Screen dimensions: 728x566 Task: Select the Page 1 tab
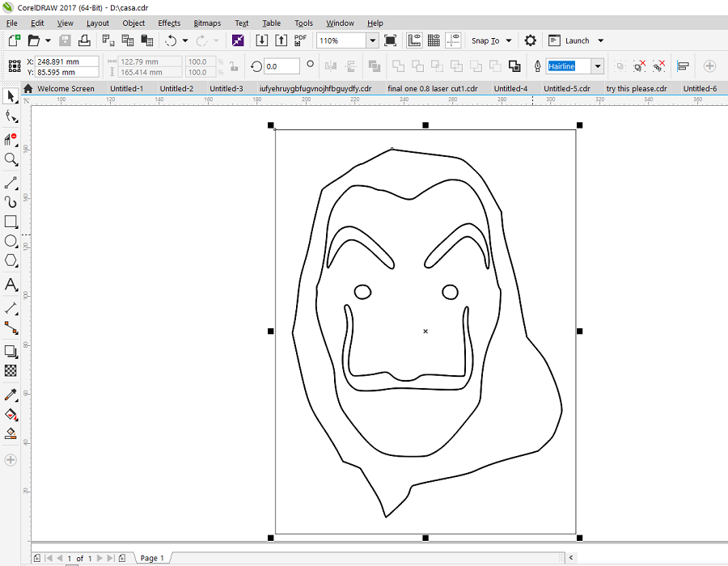[152, 558]
